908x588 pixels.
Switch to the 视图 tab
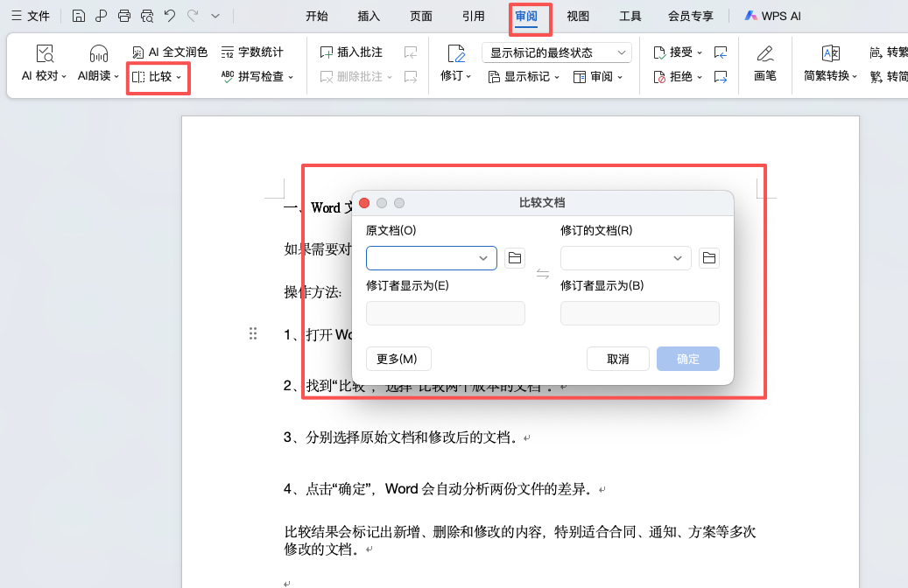pos(578,17)
